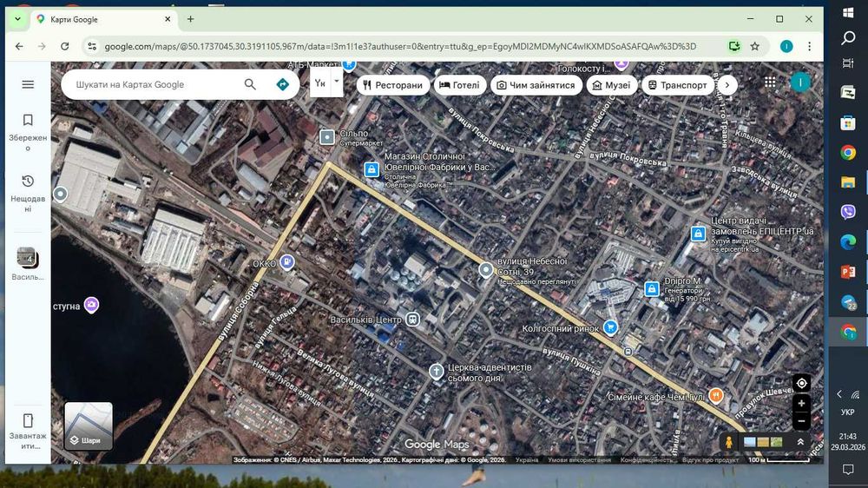Viewport: 868px width, 488px height.
Task: Open the Google Maps hamburger menu
Action: pos(28,84)
